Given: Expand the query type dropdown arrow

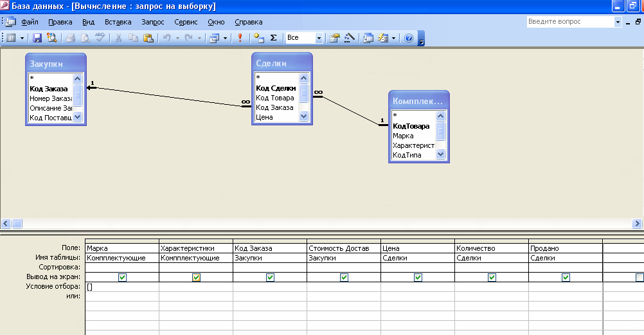Looking at the screenshot, I should tap(225, 38).
